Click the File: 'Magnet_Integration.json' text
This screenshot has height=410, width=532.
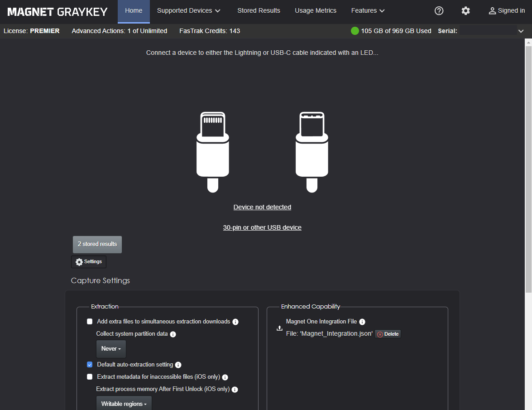pos(329,333)
